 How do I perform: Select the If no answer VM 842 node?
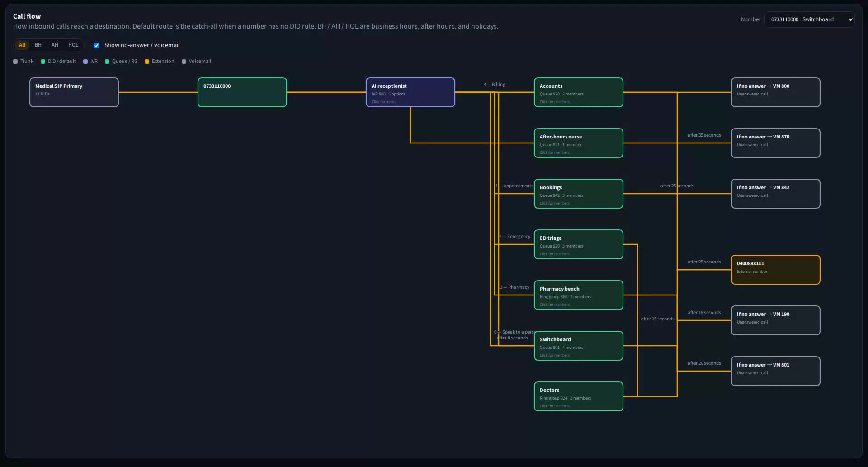pos(776,194)
